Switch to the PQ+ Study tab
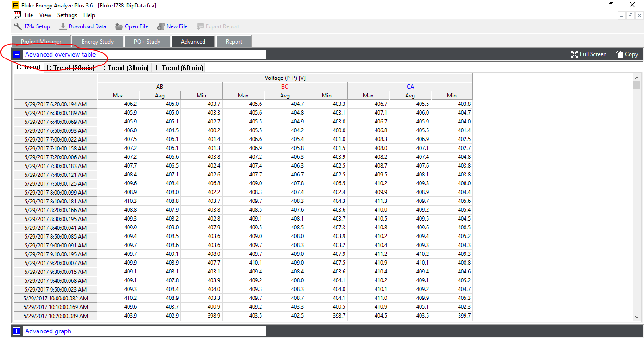The width and height of the screenshot is (644, 338). tap(147, 42)
